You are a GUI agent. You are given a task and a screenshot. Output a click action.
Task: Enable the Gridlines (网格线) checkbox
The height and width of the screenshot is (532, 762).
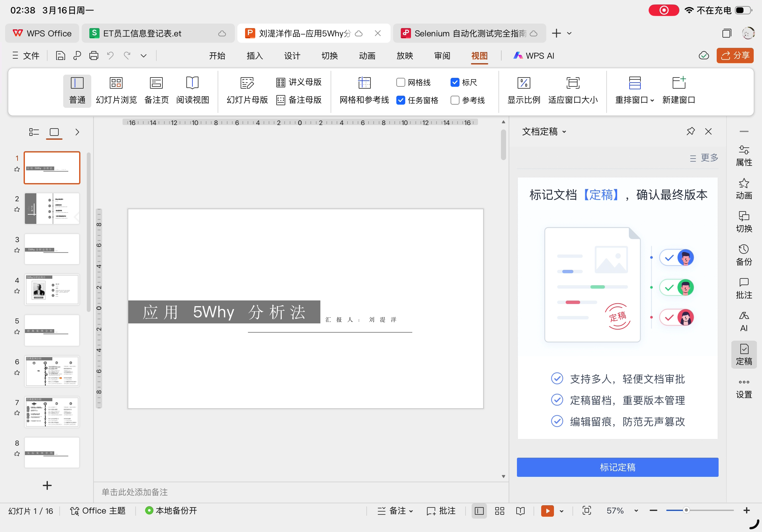[400, 82]
